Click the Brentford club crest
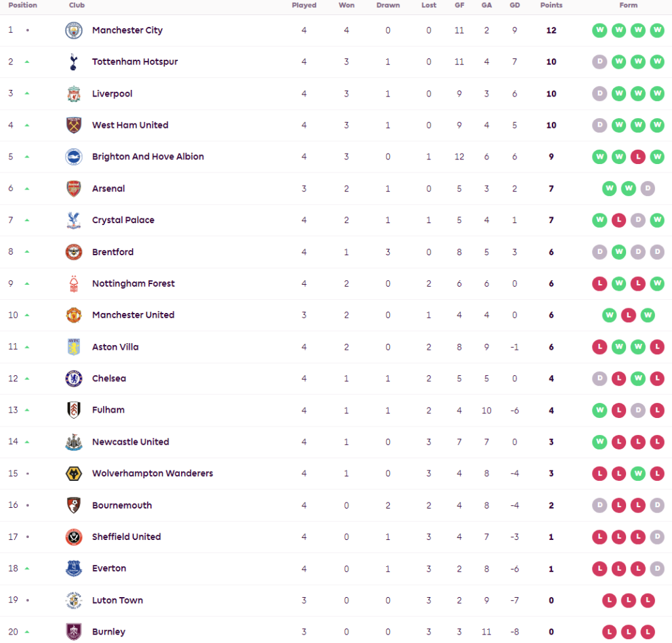Screen dimensions: 672x643 point(73,252)
